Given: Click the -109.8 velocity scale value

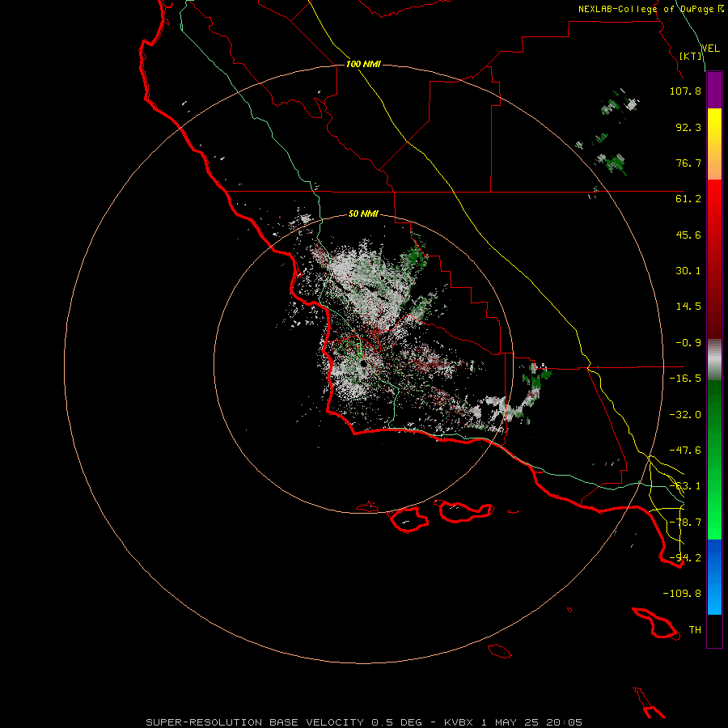Looking at the screenshot, I should click(x=682, y=594).
